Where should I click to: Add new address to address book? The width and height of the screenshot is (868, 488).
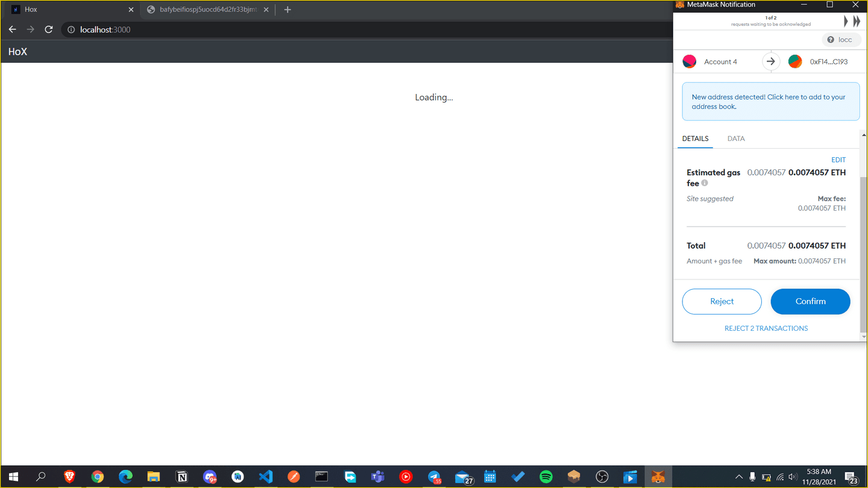click(x=771, y=101)
